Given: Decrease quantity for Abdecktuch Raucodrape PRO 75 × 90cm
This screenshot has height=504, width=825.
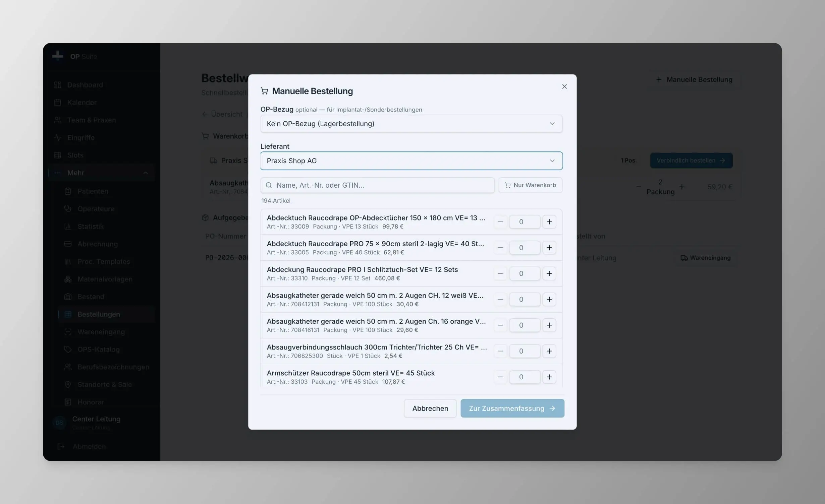Looking at the screenshot, I should 500,248.
